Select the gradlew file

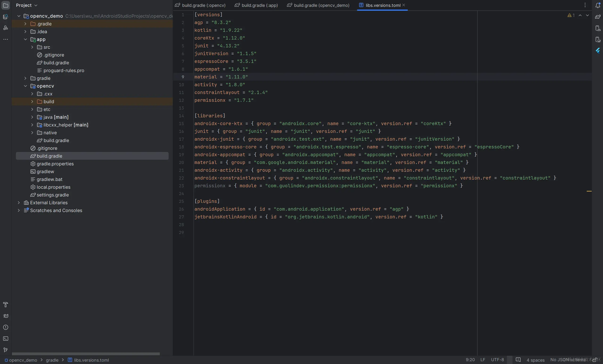[x=42, y=172]
